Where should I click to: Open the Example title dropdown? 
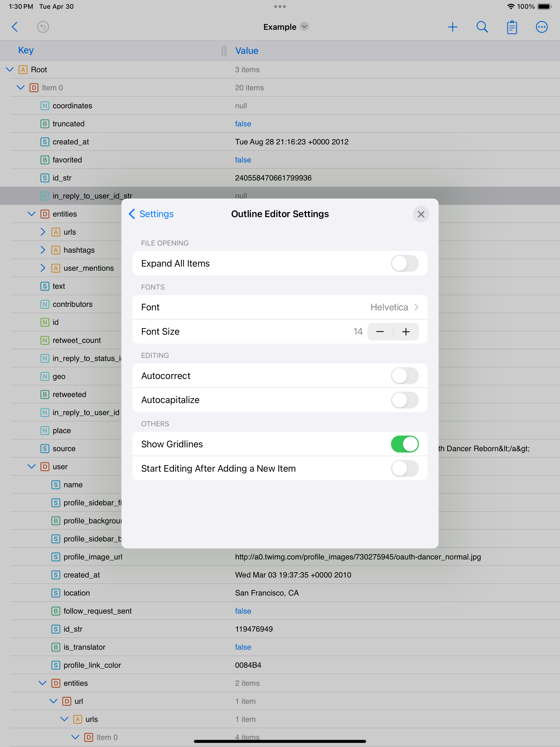coord(304,26)
